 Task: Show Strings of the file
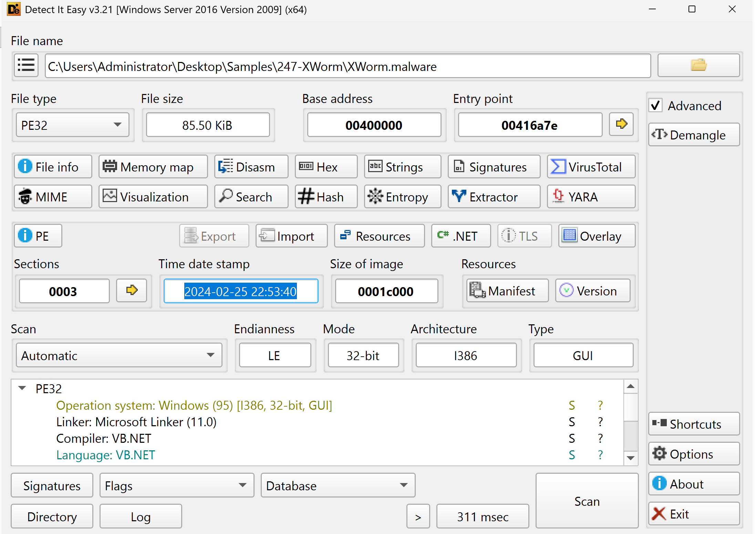coord(403,167)
